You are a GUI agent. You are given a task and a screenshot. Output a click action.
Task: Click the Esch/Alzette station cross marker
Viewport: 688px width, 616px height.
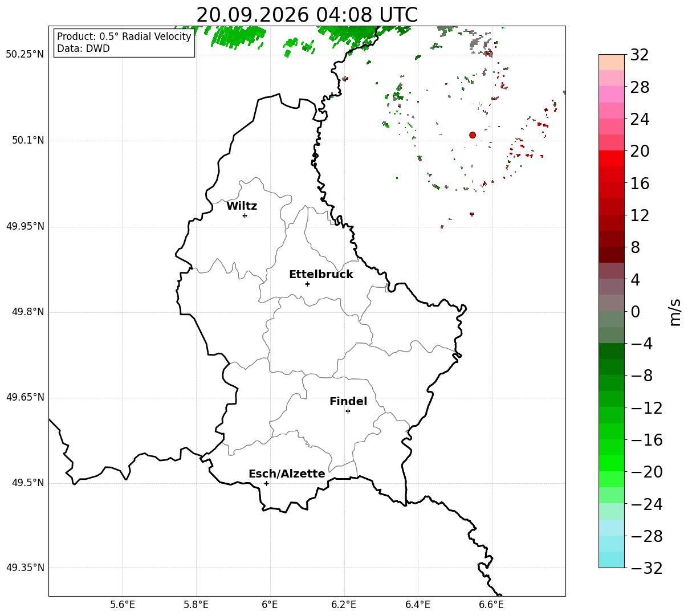coord(266,483)
